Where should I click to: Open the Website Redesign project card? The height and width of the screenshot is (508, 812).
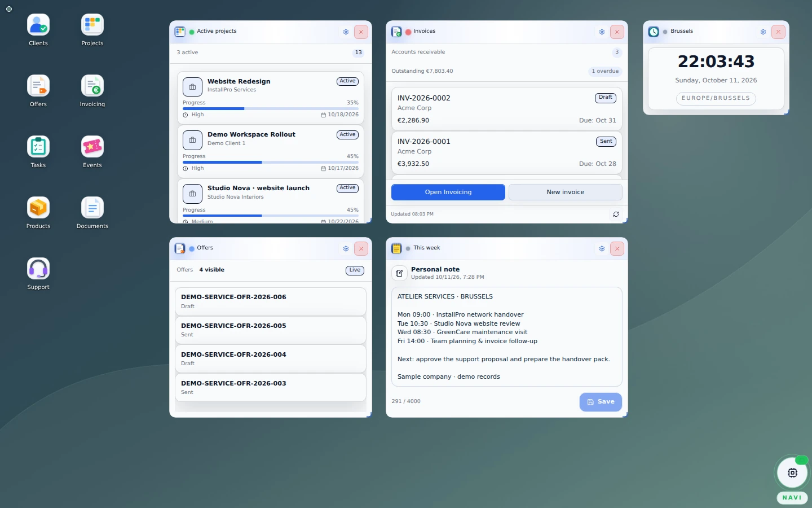271,98
